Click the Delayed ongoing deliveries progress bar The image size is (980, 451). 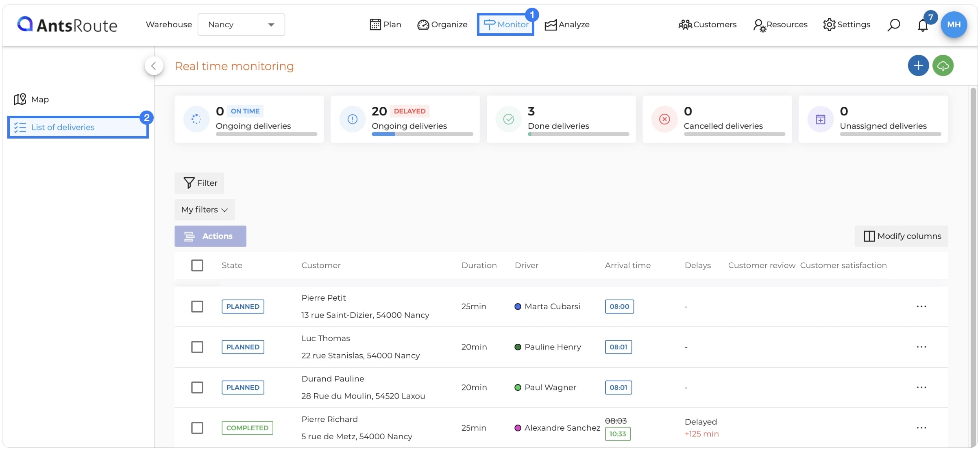[422, 134]
